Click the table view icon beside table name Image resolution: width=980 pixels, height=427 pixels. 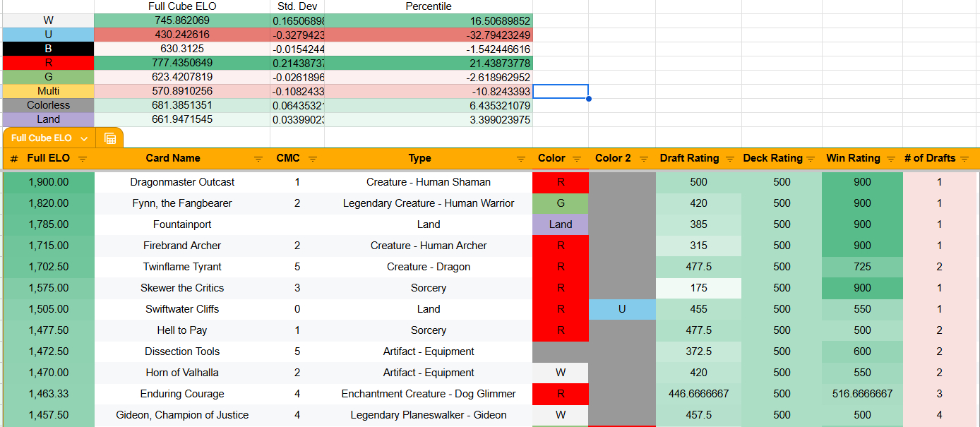[x=110, y=138]
